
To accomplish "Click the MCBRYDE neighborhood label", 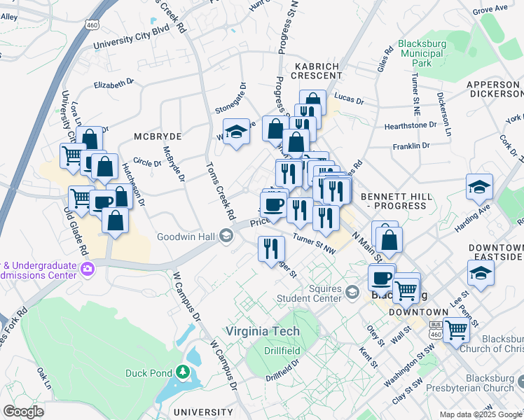I will [158, 136].
